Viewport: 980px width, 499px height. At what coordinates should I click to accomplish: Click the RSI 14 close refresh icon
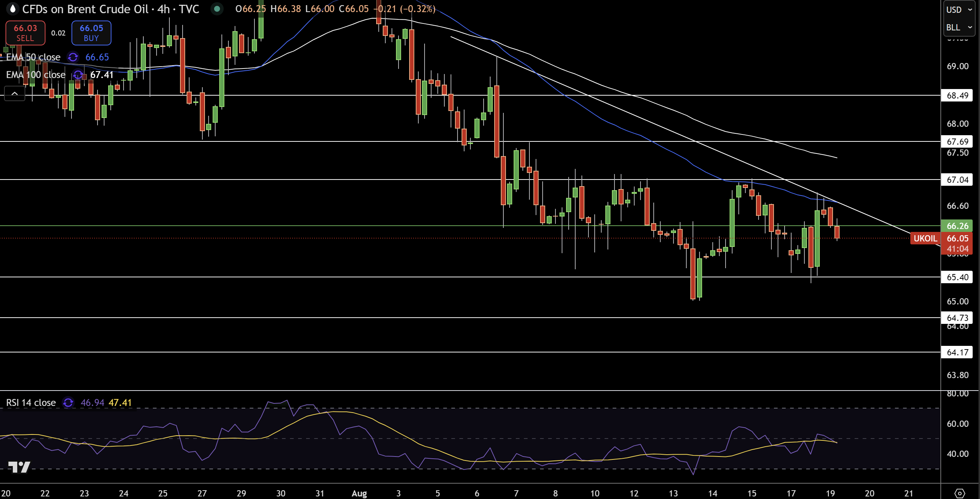[x=68, y=403]
